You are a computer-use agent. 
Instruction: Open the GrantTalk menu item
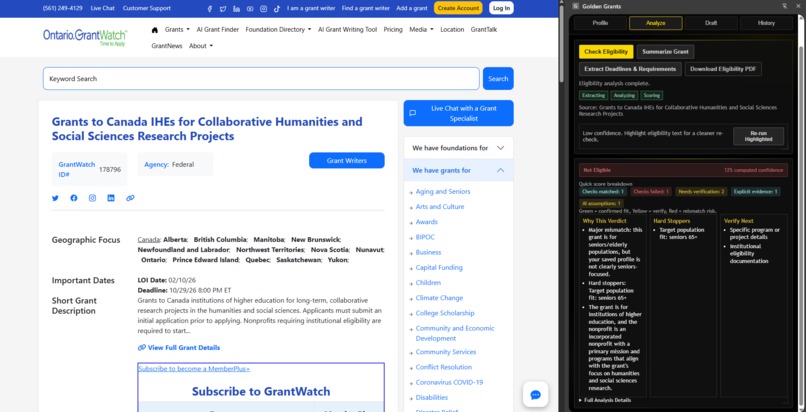click(484, 29)
